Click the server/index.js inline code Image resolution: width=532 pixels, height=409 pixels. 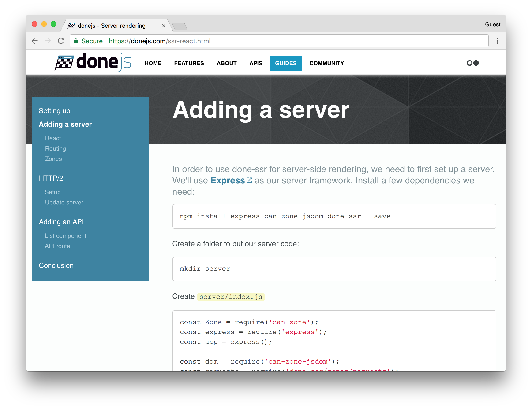tap(231, 297)
